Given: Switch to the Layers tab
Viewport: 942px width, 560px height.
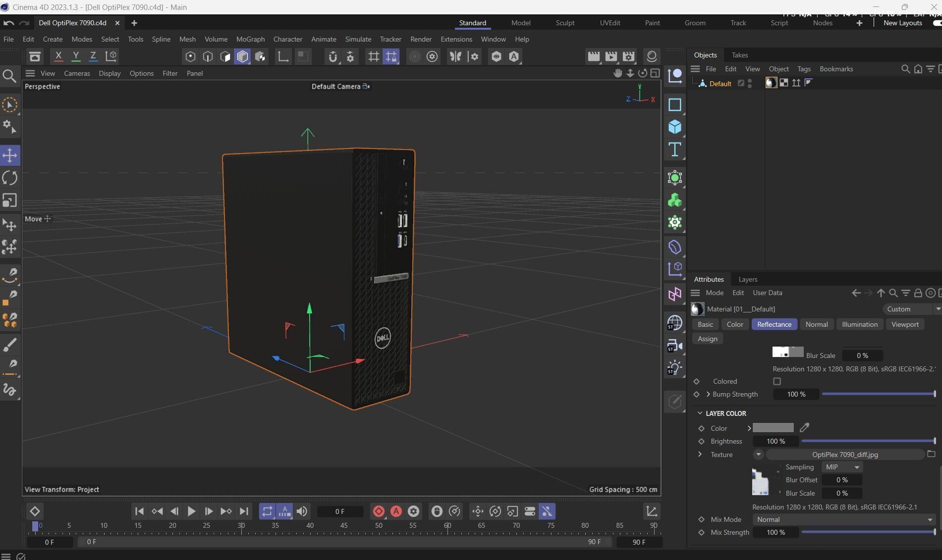Looking at the screenshot, I should [748, 279].
